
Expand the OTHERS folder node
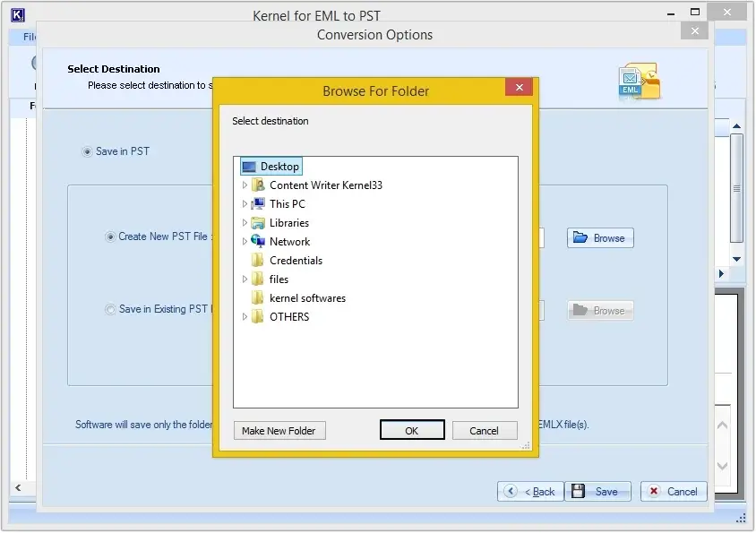(x=245, y=317)
